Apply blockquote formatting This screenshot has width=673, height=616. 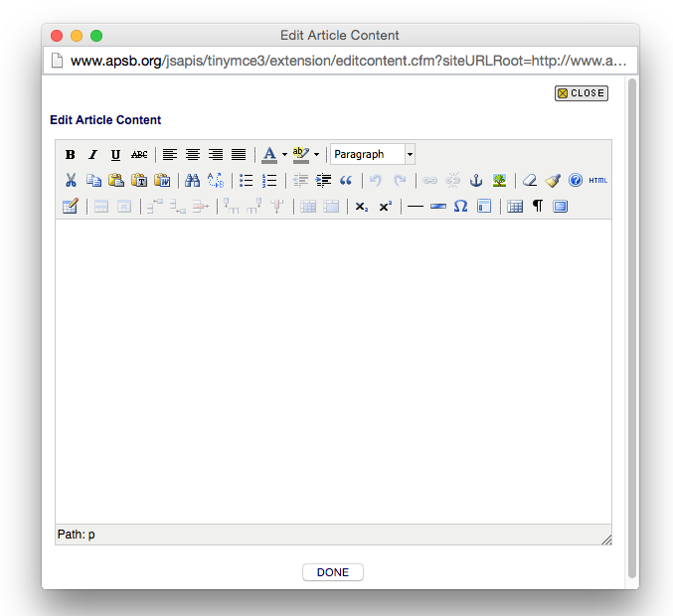[x=346, y=181]
